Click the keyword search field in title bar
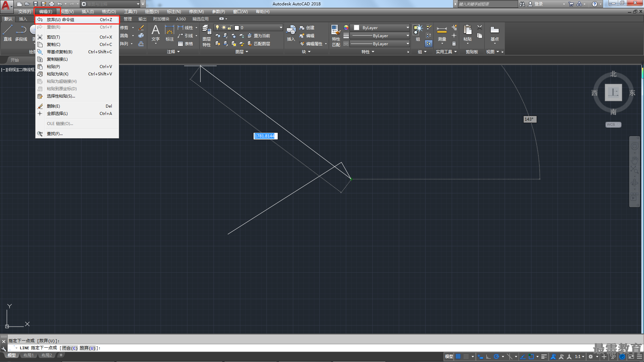 click(x=488, y=4)
